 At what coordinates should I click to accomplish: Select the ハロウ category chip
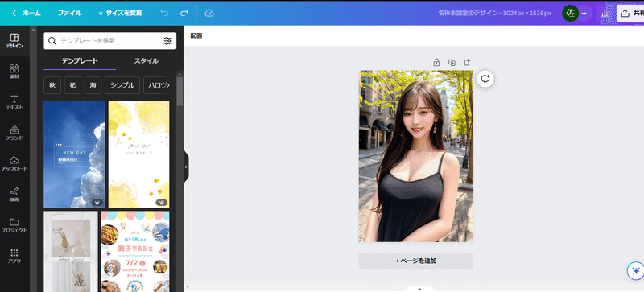156,85
